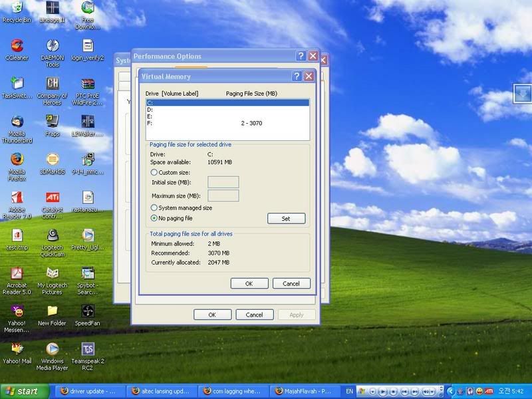Switch to the driver update taskbar window
The width and height of the screenshot is (532, 399).
pos(88,391)
